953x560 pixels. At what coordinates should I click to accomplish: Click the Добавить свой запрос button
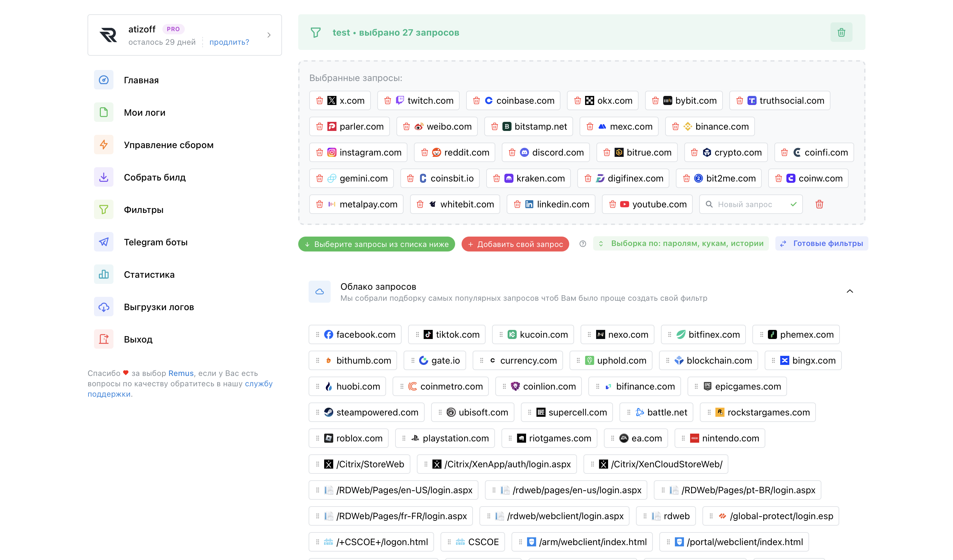click(515, 244)
